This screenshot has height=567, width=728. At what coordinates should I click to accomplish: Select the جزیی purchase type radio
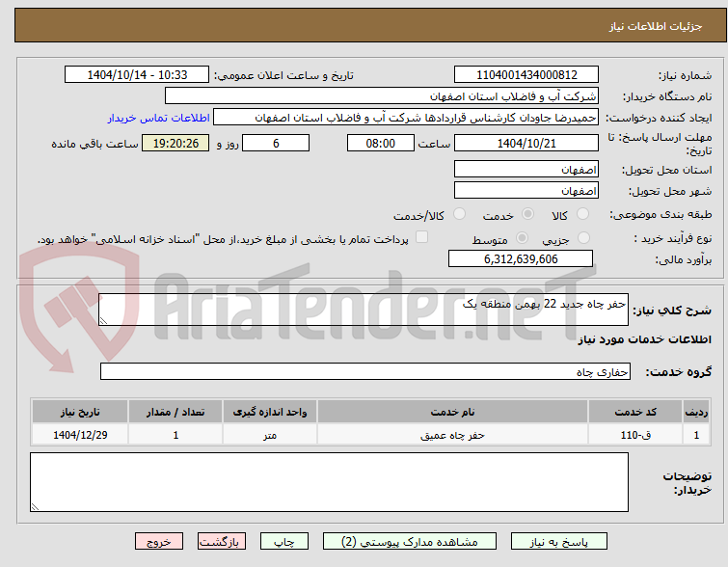(583, 238)
